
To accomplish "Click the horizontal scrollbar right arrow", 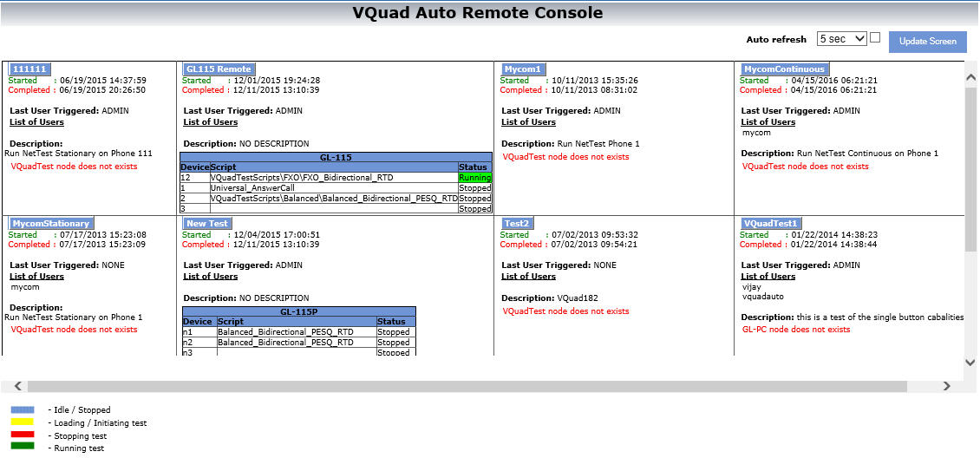I will (x=946, y=386).
